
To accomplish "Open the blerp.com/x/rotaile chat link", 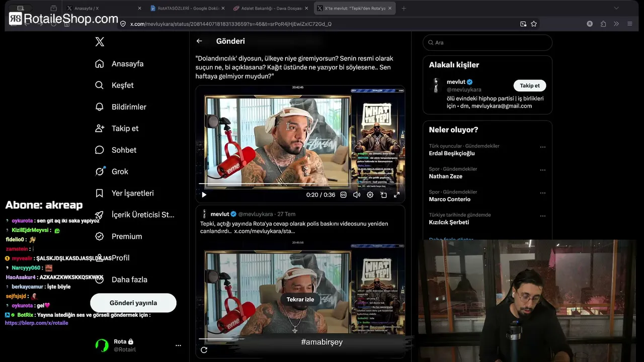I will click(36, 323).
